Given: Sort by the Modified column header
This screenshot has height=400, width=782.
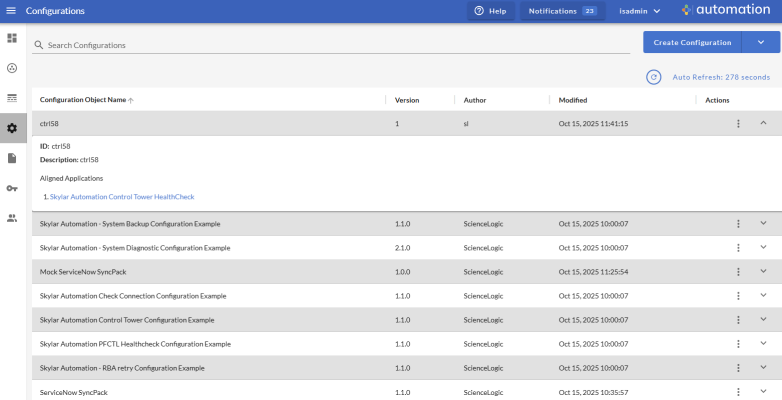Looking at the screenshot, I should pos(573,100).
